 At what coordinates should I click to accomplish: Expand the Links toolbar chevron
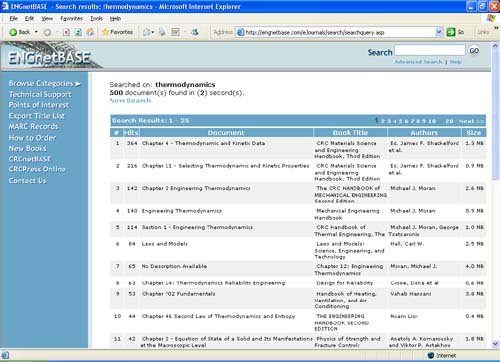(495, 29)
